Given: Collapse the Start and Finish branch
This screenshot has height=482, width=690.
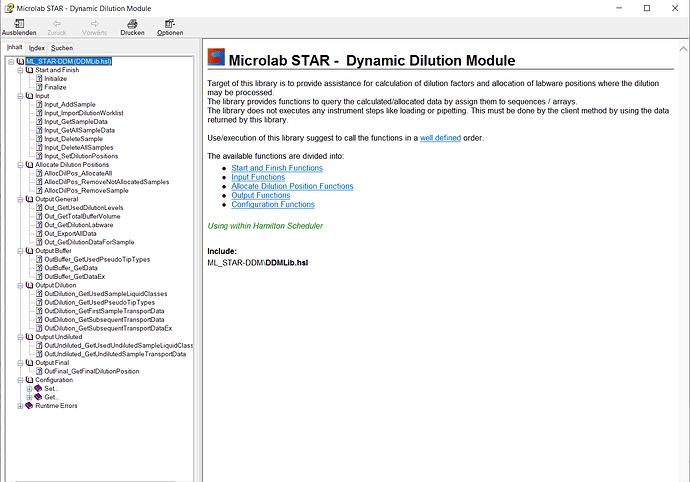Looking at the screenshot, I should pos(20,70).
